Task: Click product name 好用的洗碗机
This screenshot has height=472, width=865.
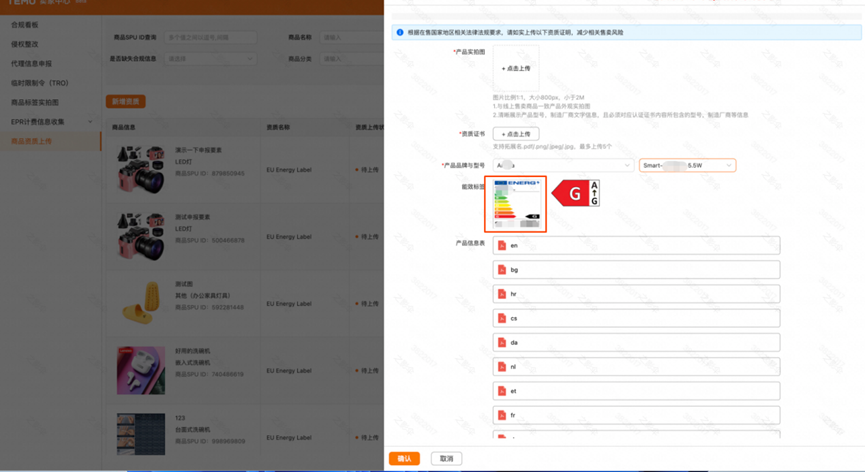Action: tap(193, 351)
